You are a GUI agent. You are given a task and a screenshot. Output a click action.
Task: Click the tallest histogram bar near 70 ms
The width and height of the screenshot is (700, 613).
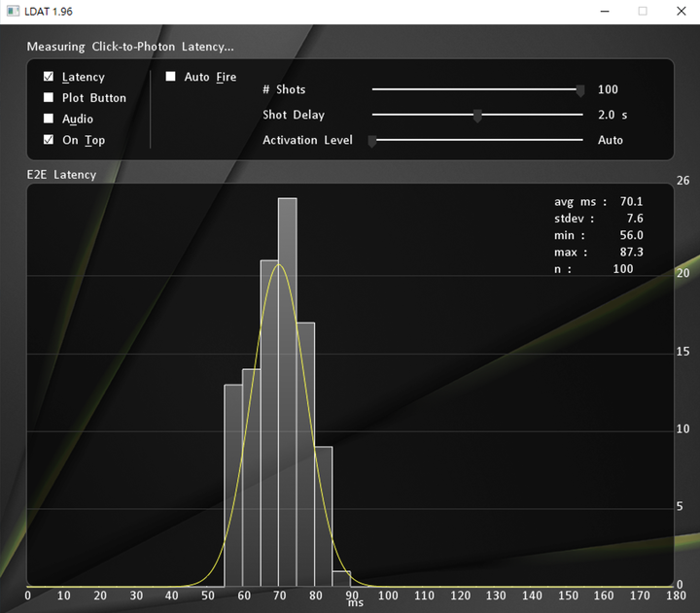(x=288, y=392)
